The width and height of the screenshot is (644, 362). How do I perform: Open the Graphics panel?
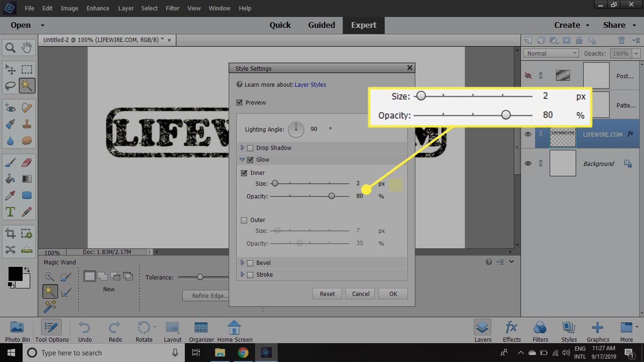(x=598, y=331)
